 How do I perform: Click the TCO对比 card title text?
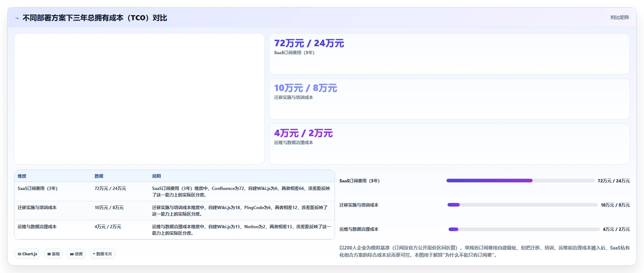pyautogui.click(x=95, y=18)
